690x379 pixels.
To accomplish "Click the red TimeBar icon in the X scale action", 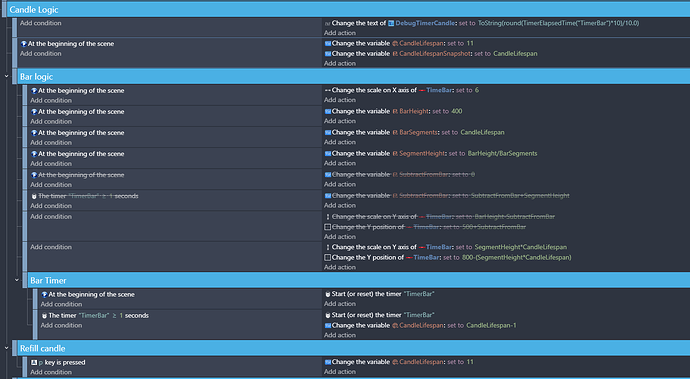I will point(422,90).
